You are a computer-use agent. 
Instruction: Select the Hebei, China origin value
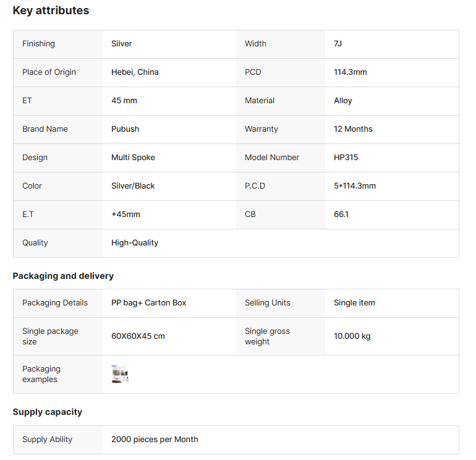click(x=135, y=72)
